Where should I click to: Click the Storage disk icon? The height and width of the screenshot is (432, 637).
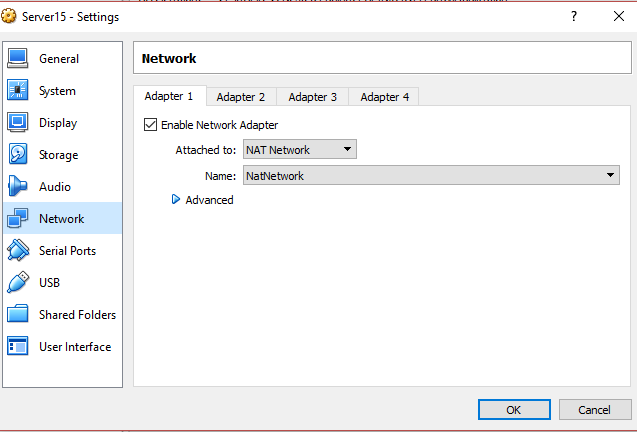click(x=17, y=154)
